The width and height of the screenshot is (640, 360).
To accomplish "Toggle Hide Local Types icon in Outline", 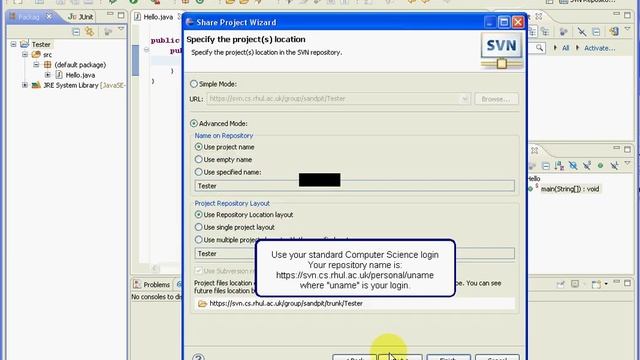I will (614, 165).
